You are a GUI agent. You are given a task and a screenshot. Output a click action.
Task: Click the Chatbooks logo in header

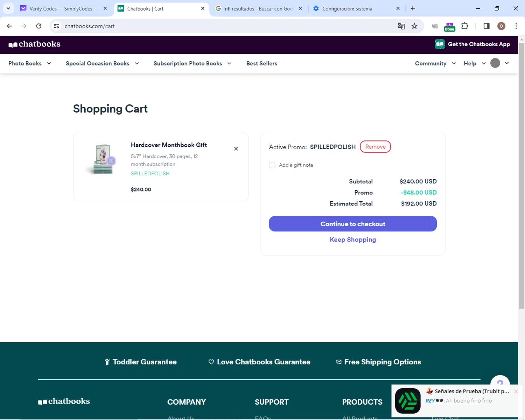click(34, 44)
